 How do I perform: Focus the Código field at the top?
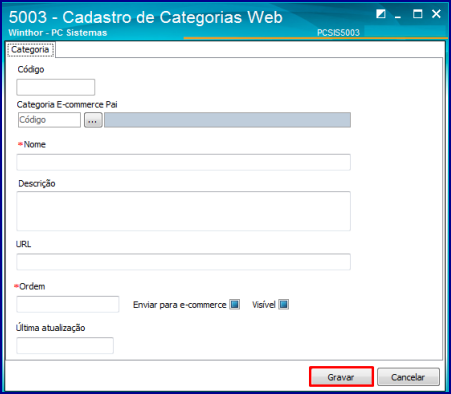pos(56,87)
